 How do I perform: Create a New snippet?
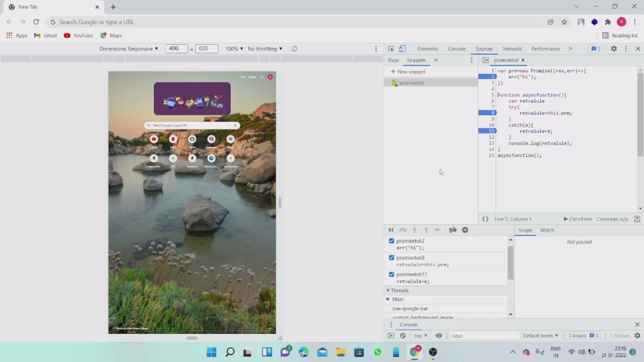408,71
